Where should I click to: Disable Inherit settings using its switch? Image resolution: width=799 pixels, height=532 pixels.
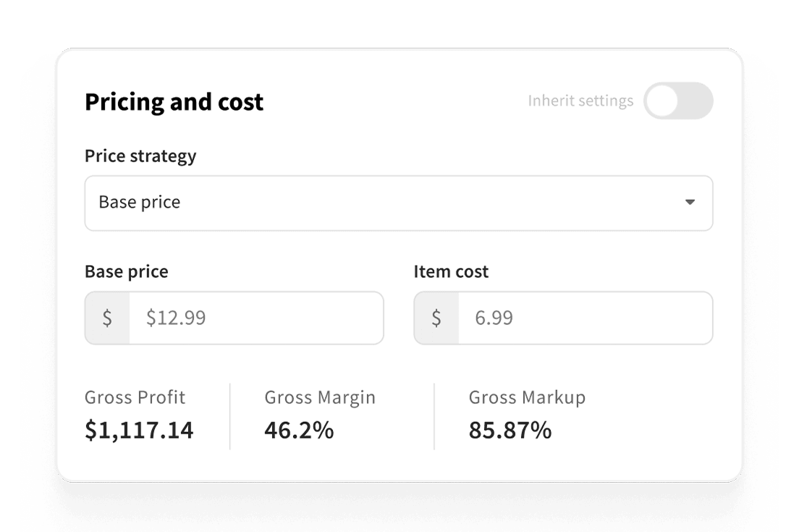[x=678, y=101]
